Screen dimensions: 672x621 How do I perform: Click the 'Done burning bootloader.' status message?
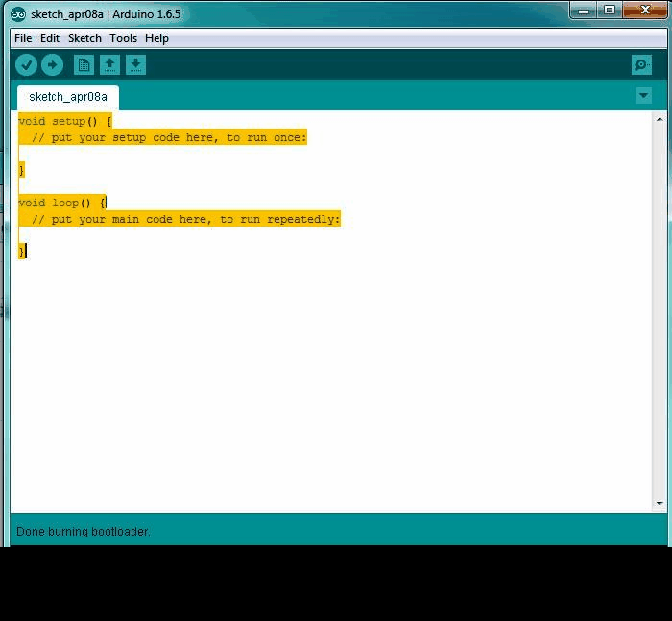pos(84,532)
